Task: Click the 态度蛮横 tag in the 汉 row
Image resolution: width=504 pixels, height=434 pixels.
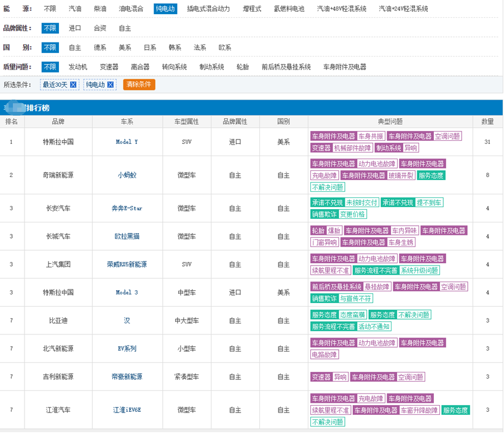Action: pyautogui.click(x=352, y=315)
